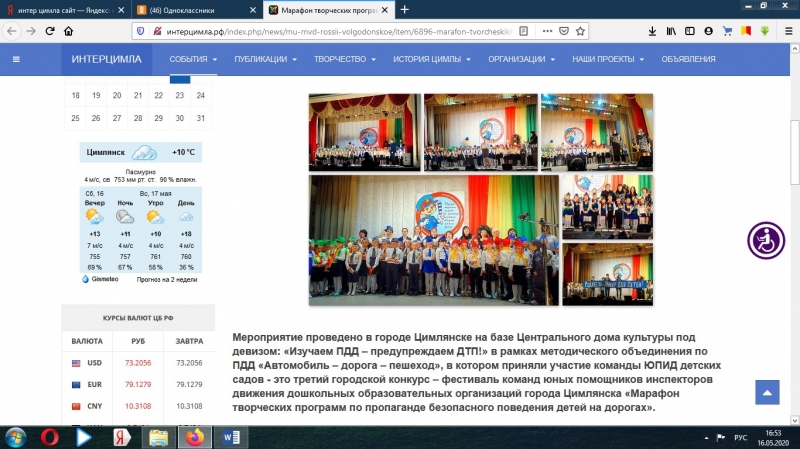Image resolution: width=800 pixels, height=449 pixels.
Task: Show hidden system tray icons
Action: (x=707, y=438)
